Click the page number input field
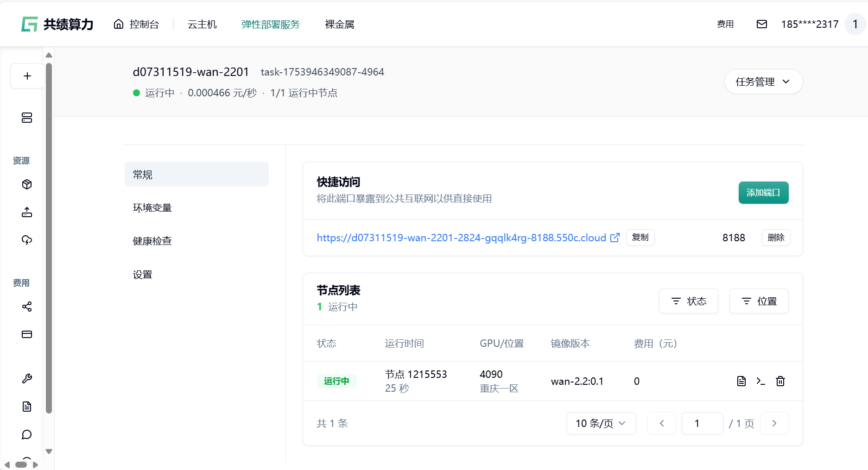The image size is (868, 470). point(702,423)
